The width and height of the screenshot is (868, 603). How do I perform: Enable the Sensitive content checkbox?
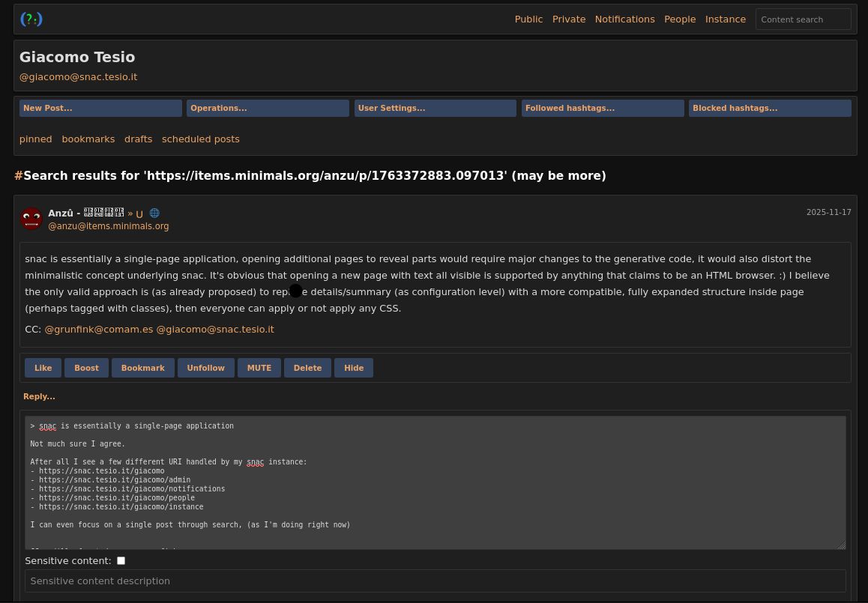121,560
